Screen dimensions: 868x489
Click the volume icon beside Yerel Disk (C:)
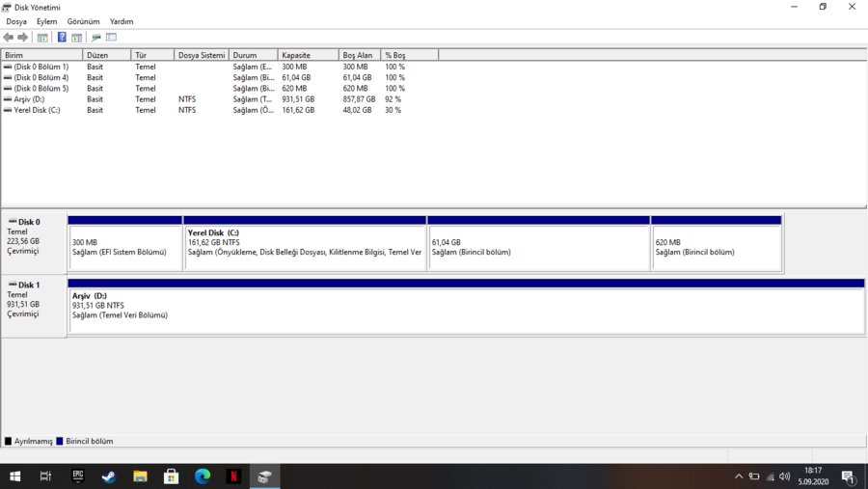click(7, 110)
